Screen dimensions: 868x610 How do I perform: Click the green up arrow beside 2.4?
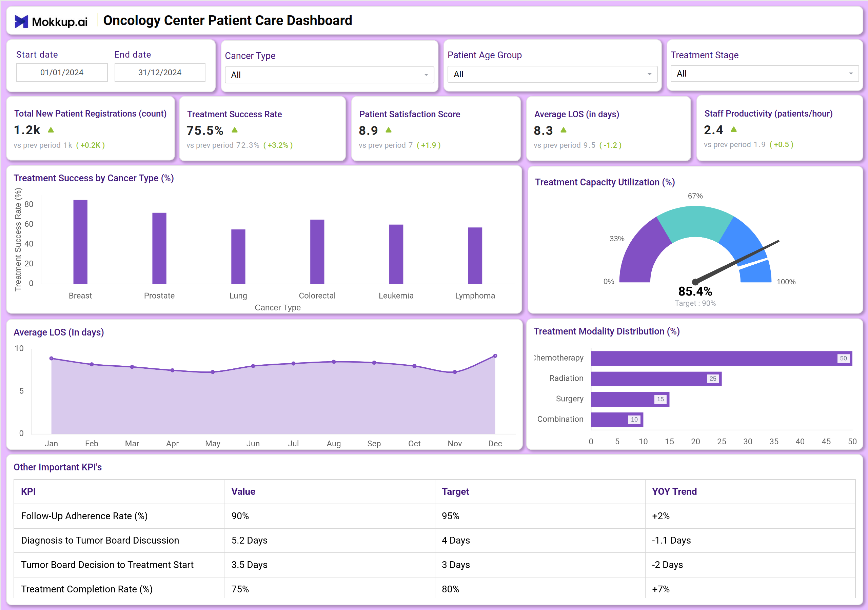pos(734,129)
